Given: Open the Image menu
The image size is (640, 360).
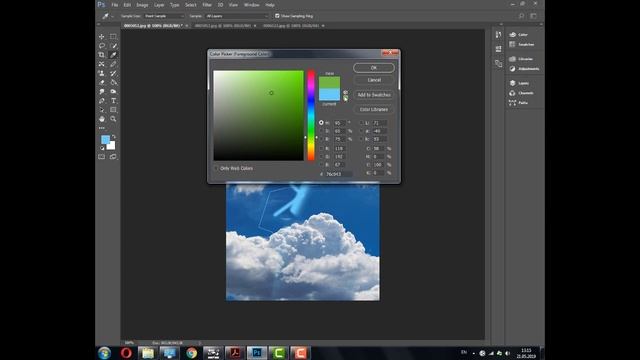Looking at the screenshot, I should [142, 5].
